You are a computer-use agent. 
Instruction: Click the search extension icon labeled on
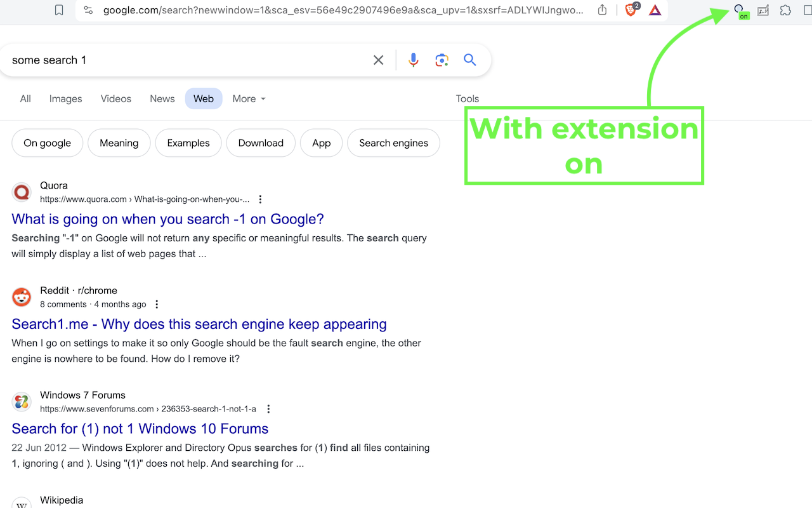click(x=740, y=11)
